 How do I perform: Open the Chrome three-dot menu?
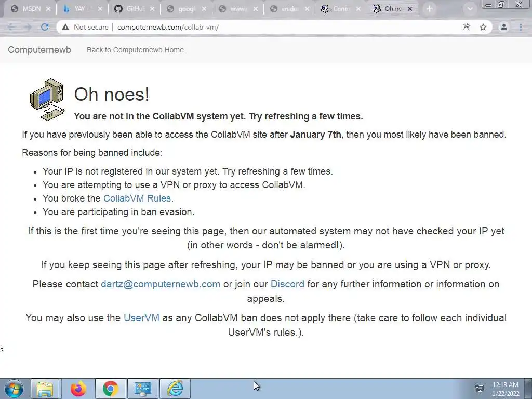point(521,27)
